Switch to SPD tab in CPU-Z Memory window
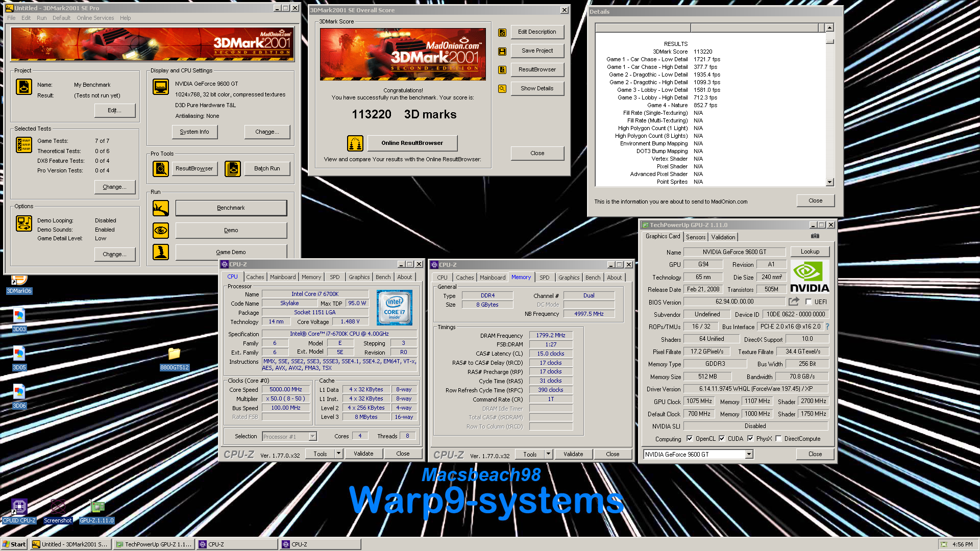This screenshot has height=551, width=980. tap(545, 278)
